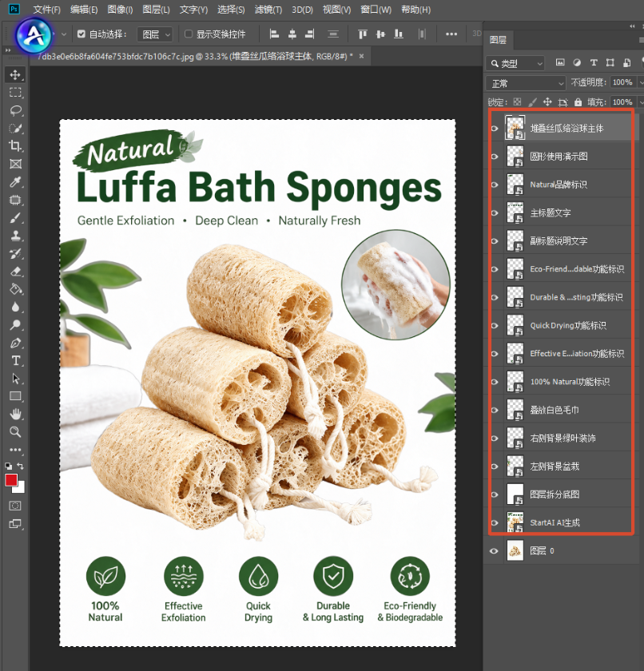Open the 文件(F) menu

(x=46, y=10)
